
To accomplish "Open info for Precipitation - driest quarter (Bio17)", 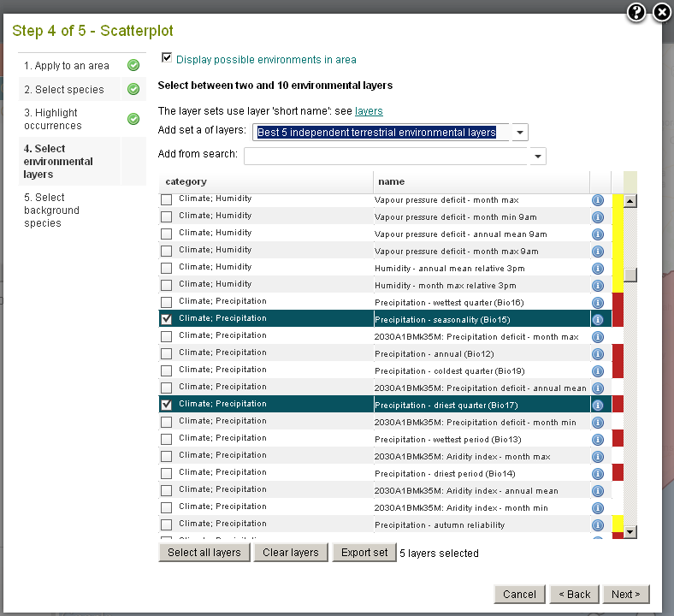I will pos(598,406).
